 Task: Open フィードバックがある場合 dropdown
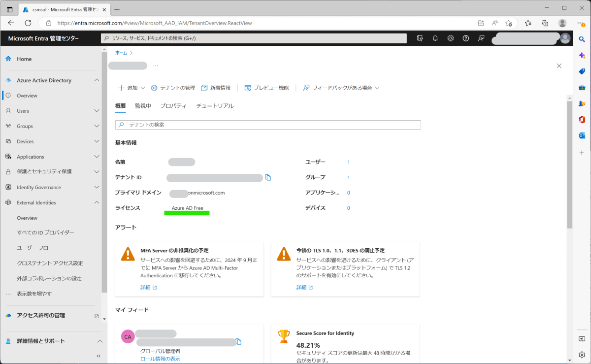point(341,88)
